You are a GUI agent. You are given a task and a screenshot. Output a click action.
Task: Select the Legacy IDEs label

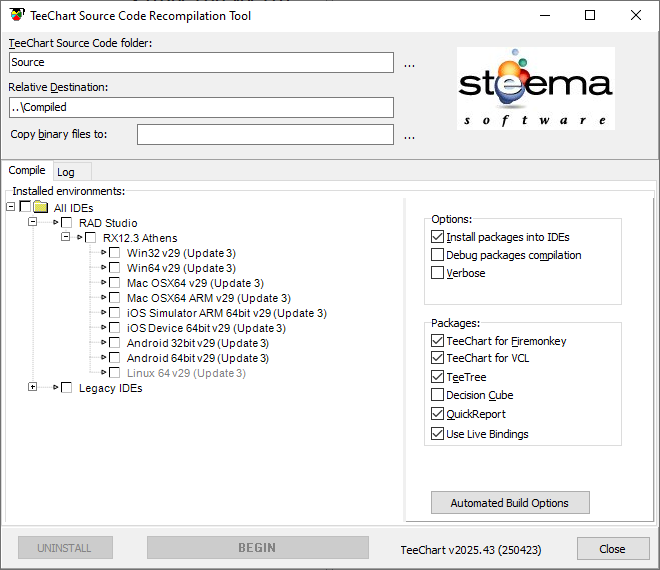pos(111,388)
